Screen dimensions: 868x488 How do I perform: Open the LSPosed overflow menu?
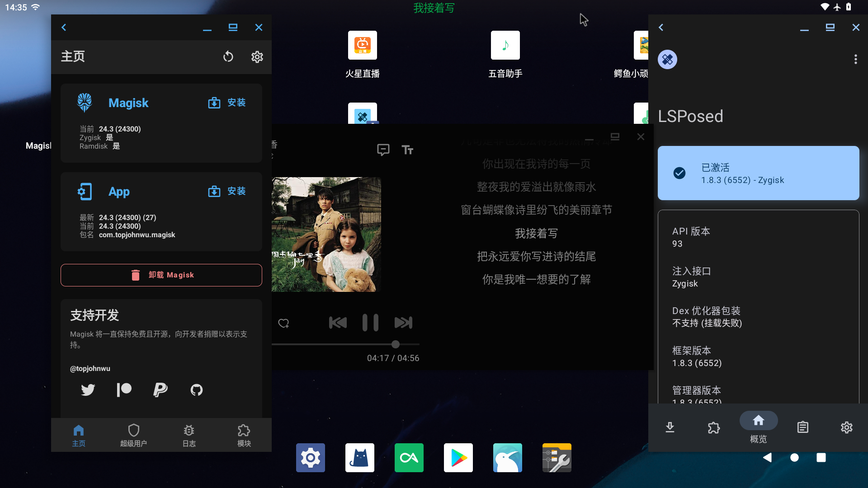point(855,59)
